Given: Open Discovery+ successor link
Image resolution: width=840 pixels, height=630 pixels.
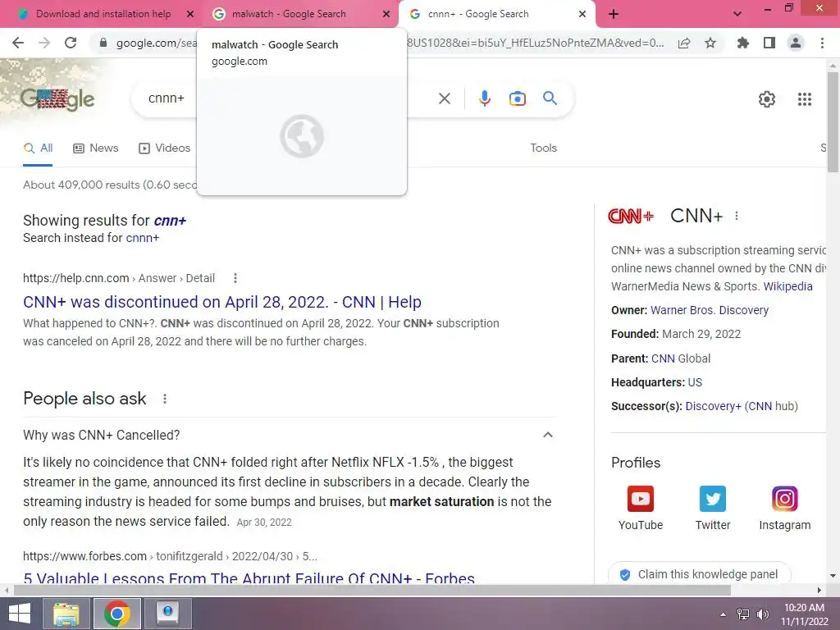Looking at the screenshot, I should (x=713, y=406).
